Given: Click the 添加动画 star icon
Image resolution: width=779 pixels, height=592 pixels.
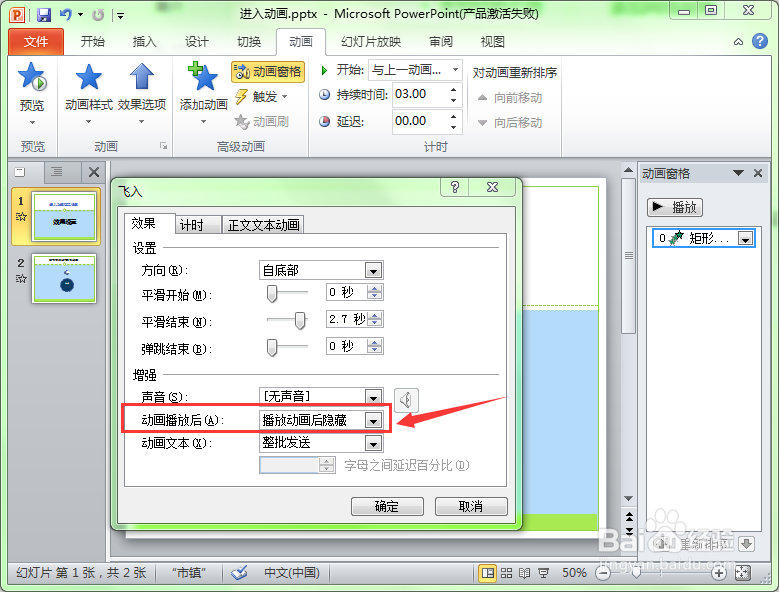Looking at the screenshot, I should pyautogui.click(x=203, y=77).
